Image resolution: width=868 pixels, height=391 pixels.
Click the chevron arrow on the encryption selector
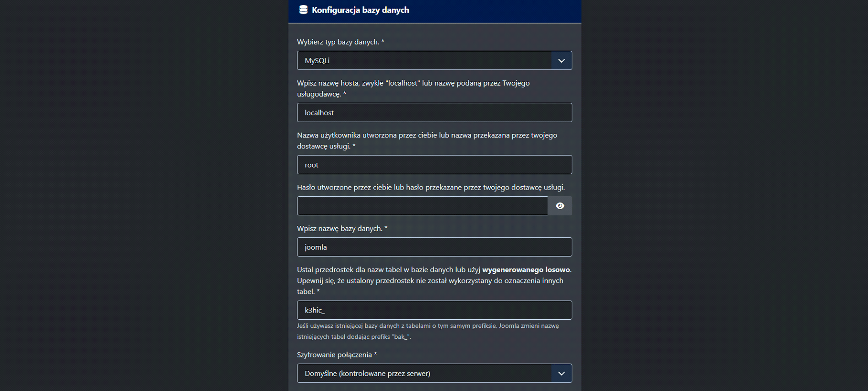(562, 373)
